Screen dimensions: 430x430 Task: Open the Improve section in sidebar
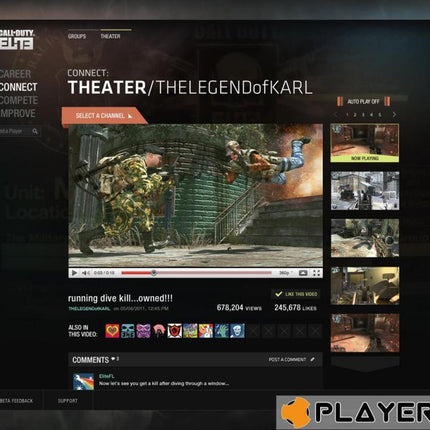point(18,114)
